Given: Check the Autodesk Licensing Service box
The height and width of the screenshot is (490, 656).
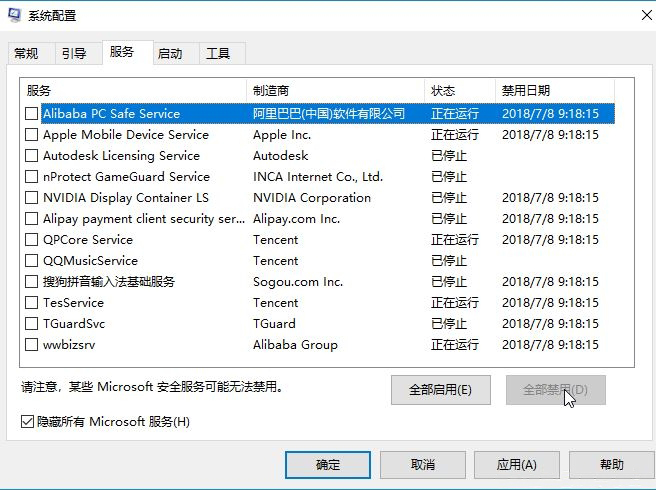Looking at the screenshot, I should click(x=31, y=155).
